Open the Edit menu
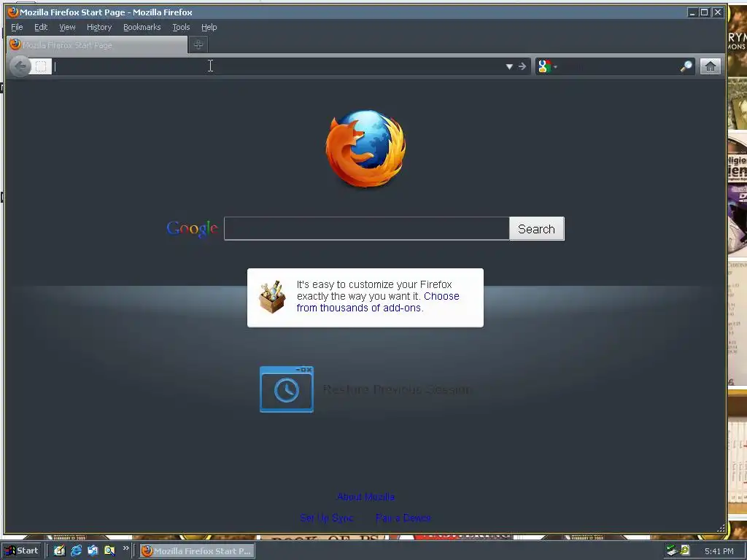 coord(41,27)
